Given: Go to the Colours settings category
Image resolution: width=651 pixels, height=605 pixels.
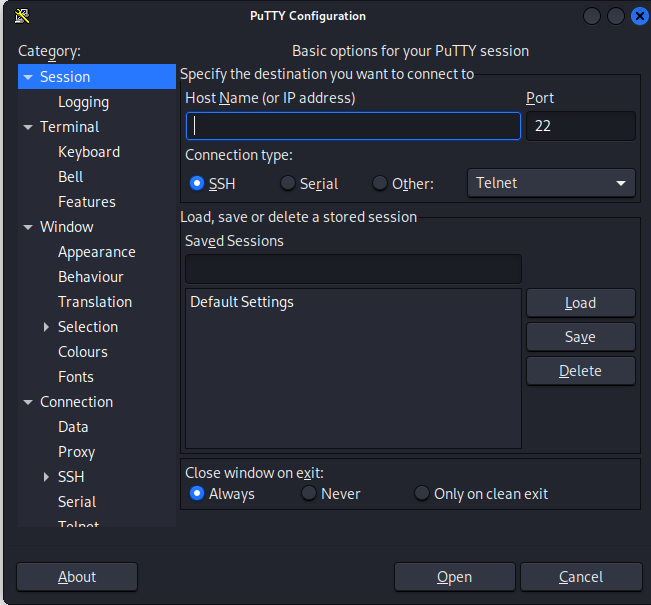Looking at the screenshot, I should [83, 352].
